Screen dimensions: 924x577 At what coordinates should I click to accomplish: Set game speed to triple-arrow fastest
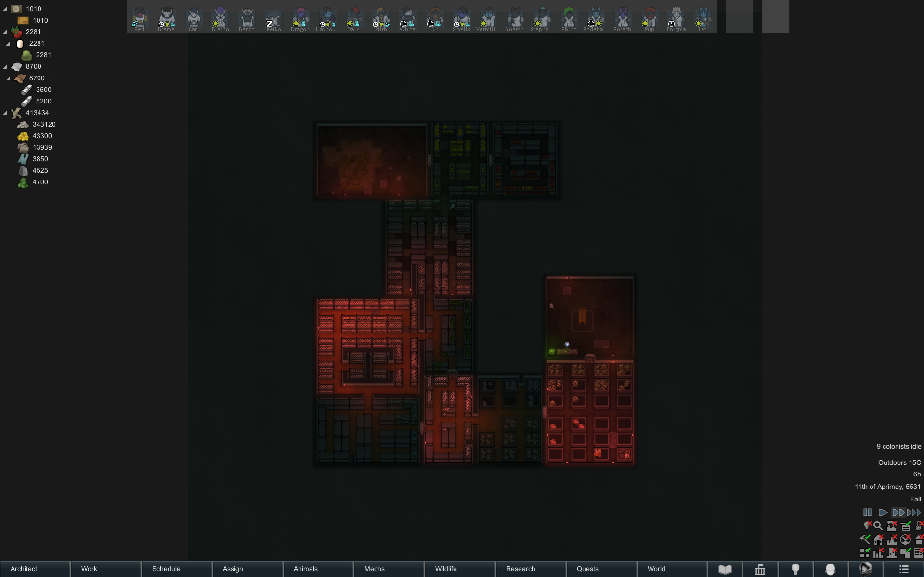(x=914, y=513)
